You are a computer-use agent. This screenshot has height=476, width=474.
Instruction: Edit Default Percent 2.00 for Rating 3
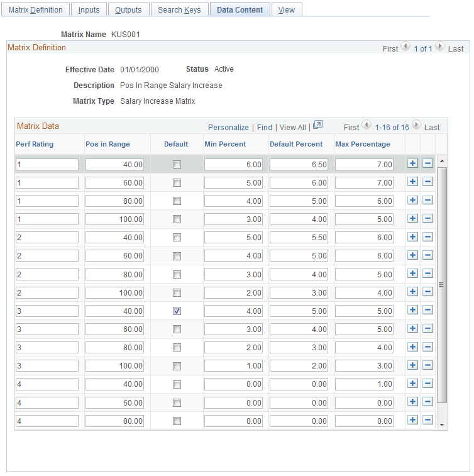tap(299, 366)
